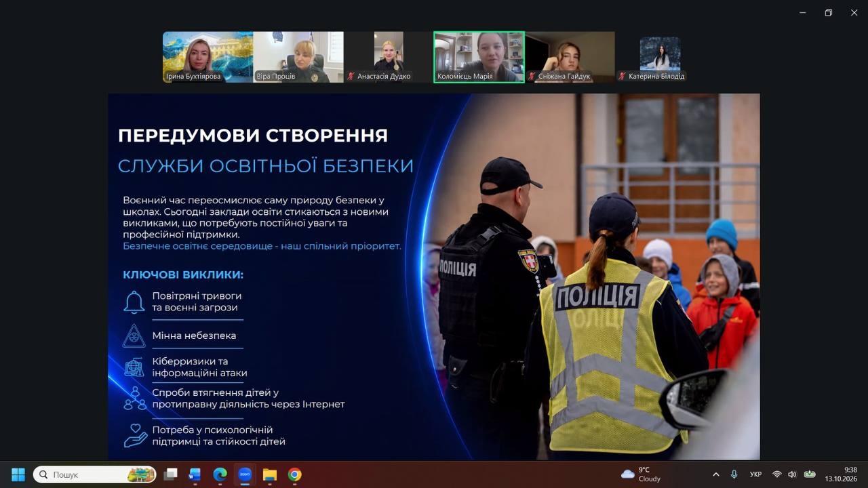Click the Мінна небезпека text
Image resolution: width=868 pixels, height=488 pixels.
click(194, 335)
